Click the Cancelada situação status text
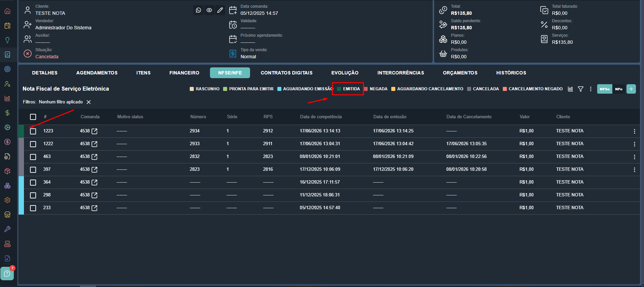This screenshot has height=287, width=644. point(47,57)
